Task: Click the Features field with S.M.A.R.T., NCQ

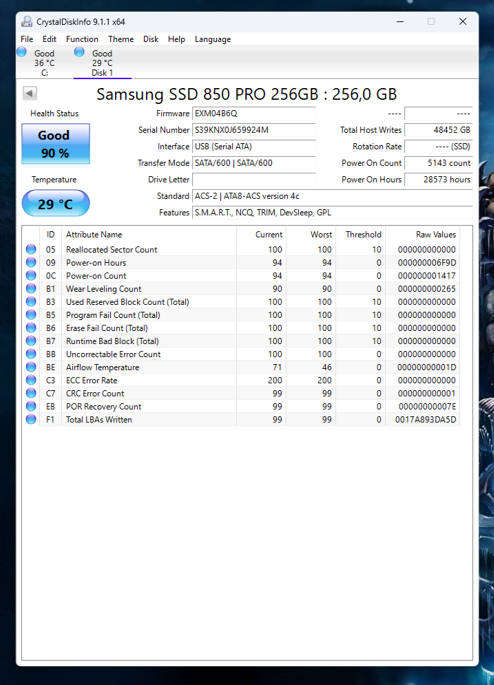Action: pyautogui.click(x=332, y=213)
